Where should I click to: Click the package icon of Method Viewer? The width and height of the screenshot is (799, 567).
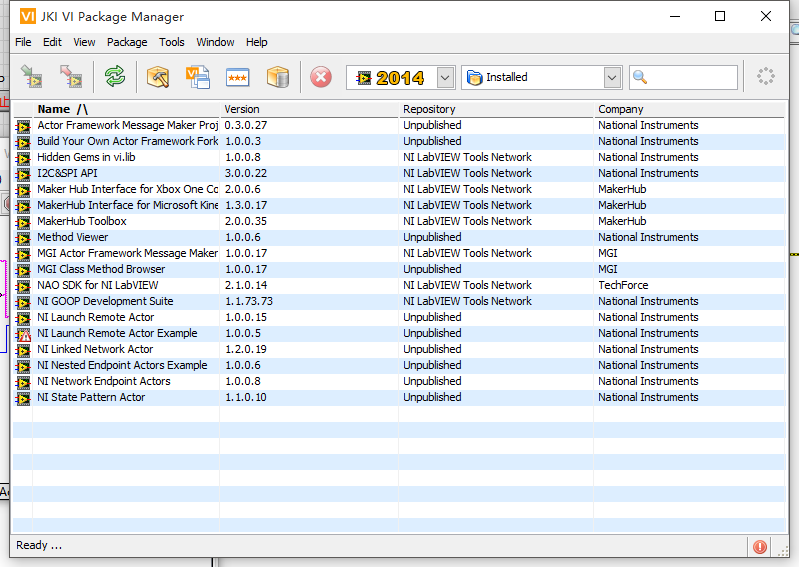point(23,238)
